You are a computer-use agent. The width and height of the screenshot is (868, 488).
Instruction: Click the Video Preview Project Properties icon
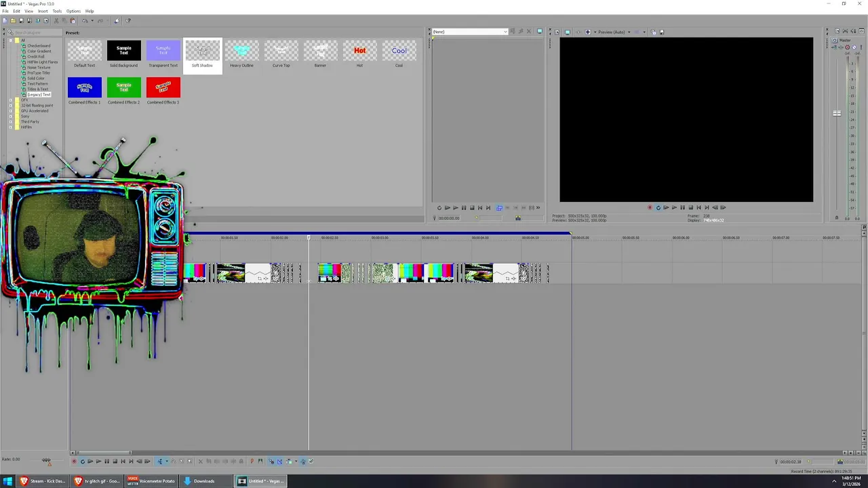click(x=557, y=32)
